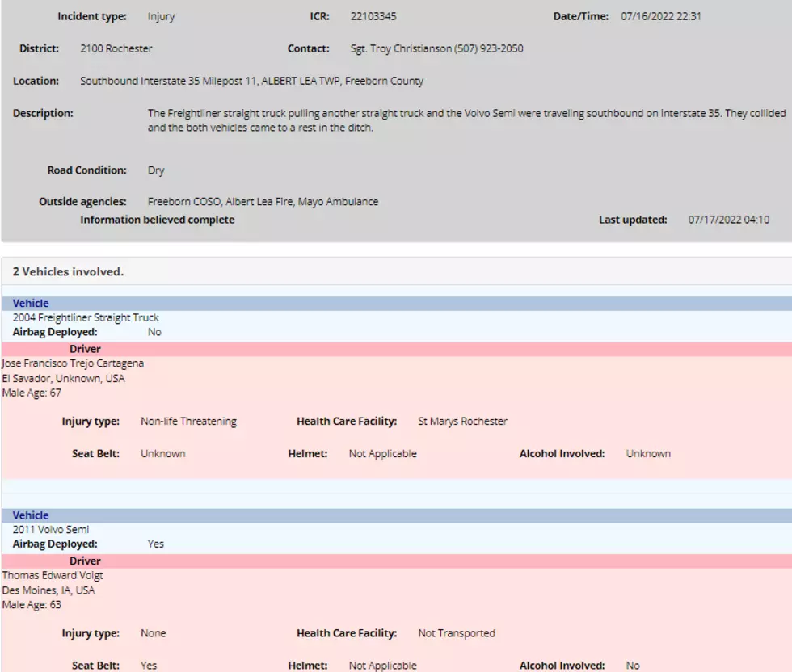Click the Not Transported facility value
The width and height of the screenshot is (792, 672).
[x=457, y=633]
